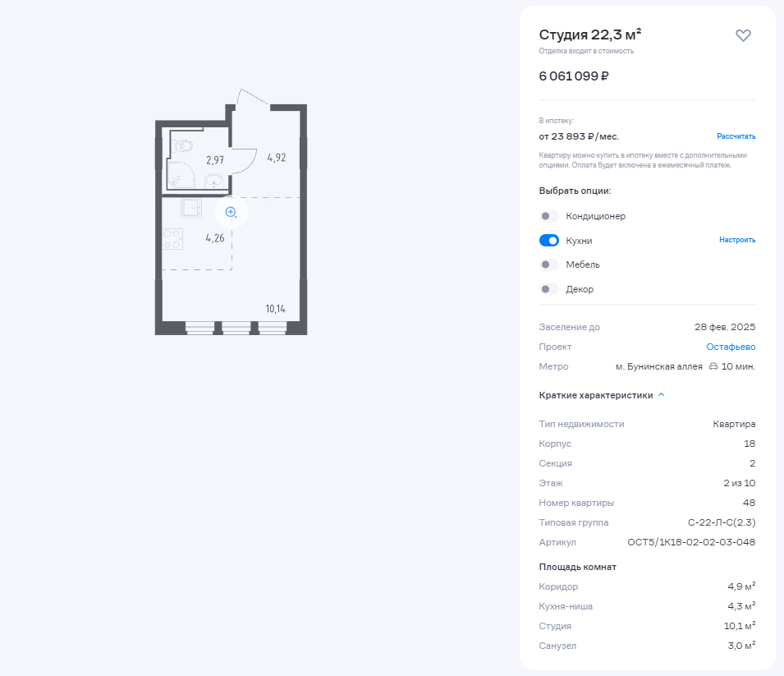Click the Секция row label
This screenshot has width=784, height=676.
tap(555, 463)
